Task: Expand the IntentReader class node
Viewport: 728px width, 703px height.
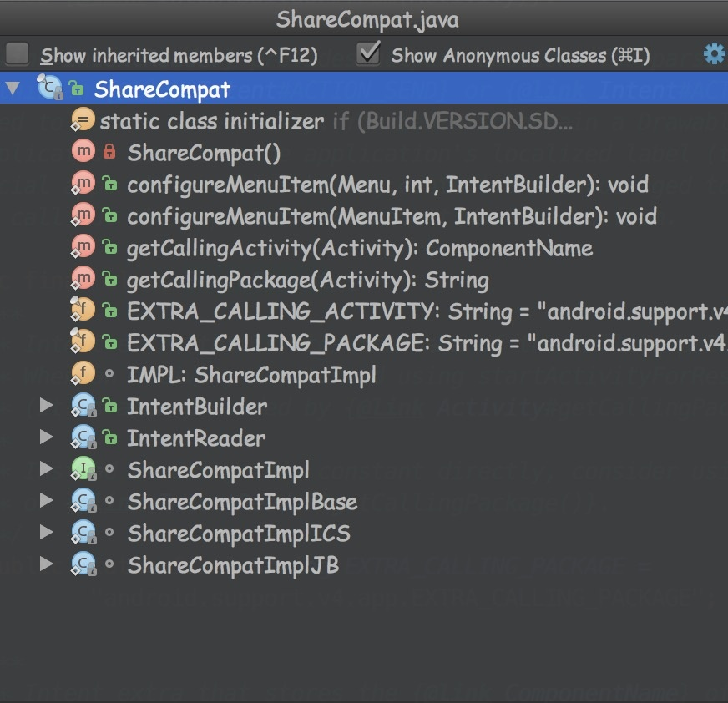Action: [47, 437]
